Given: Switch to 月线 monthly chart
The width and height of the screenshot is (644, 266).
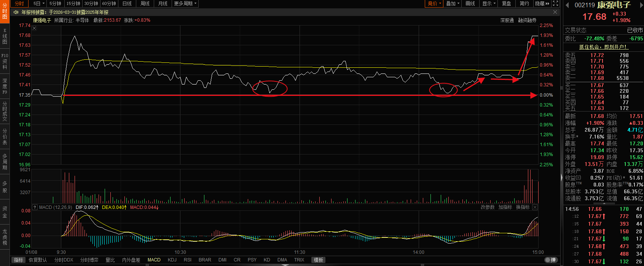Looking at the screenshot, I should click(163, 3).
